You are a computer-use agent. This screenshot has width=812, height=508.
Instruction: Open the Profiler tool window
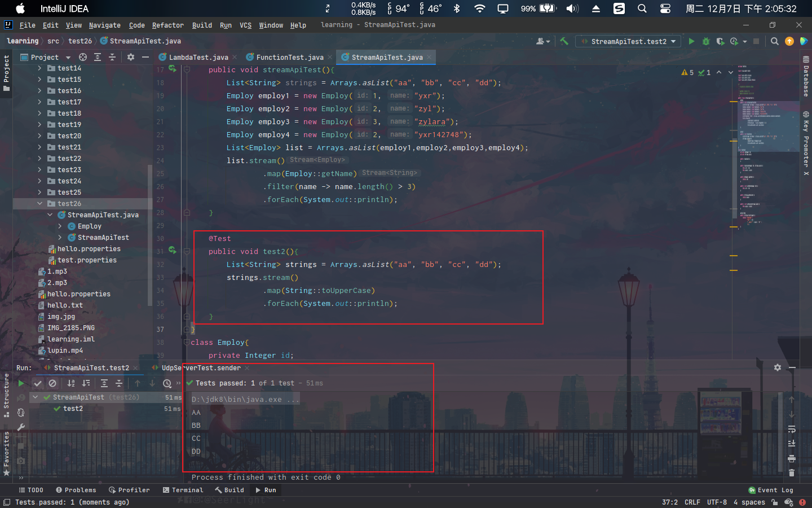pos(129,490)
